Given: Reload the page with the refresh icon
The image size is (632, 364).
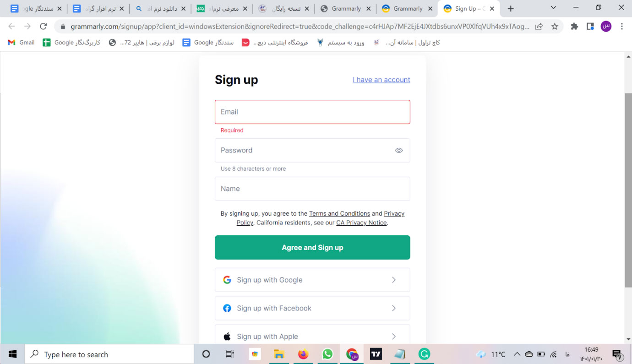Looking at the screenshot, I should [x=43, y=27].
